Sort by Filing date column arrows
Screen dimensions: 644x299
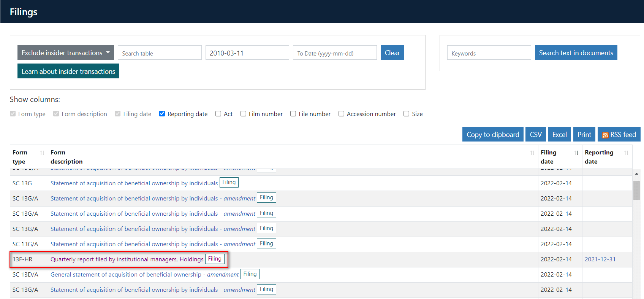576,153
